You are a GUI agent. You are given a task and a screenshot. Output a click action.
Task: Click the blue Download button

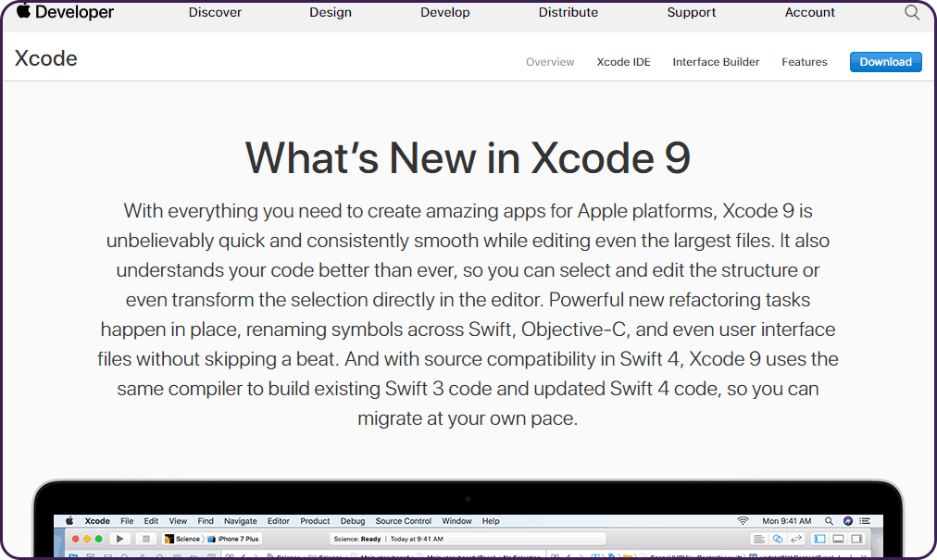point(885,61)
